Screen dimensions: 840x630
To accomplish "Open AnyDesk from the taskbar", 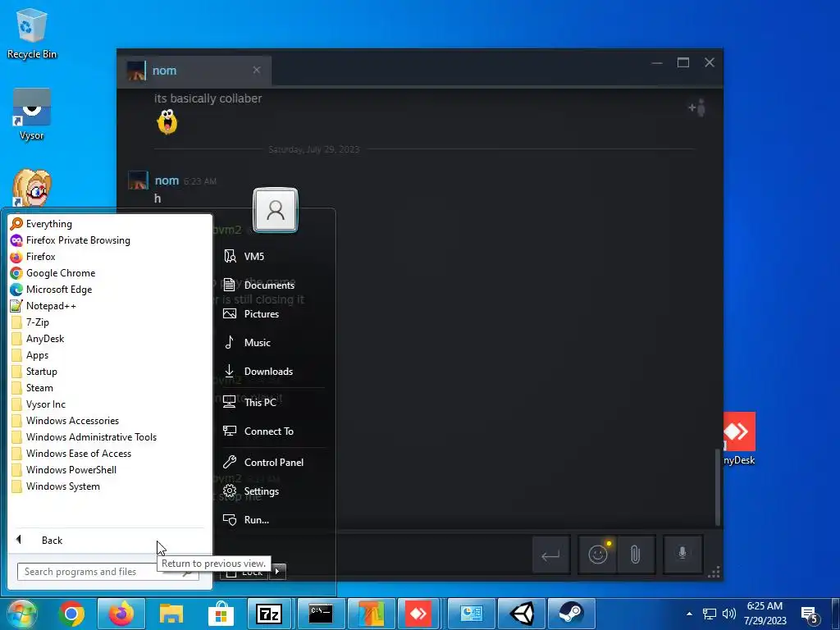I will pos(418,614).
